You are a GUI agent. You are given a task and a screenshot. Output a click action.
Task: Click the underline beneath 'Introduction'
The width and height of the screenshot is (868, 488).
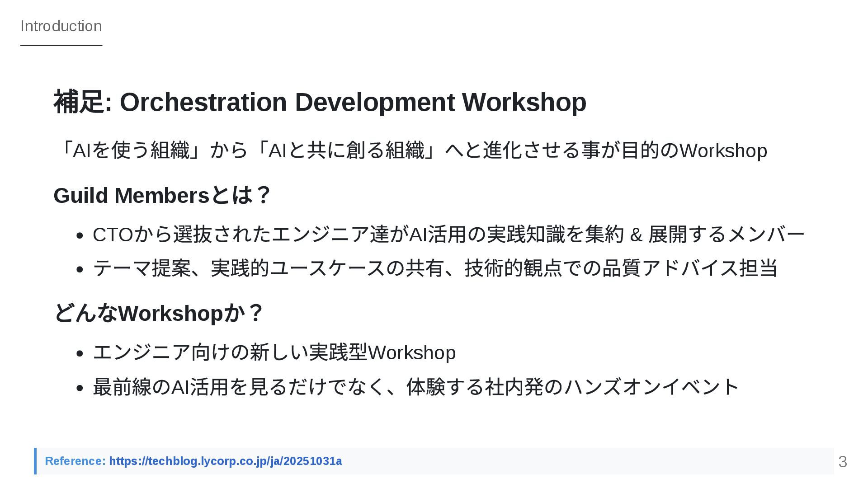pos(61,45)
